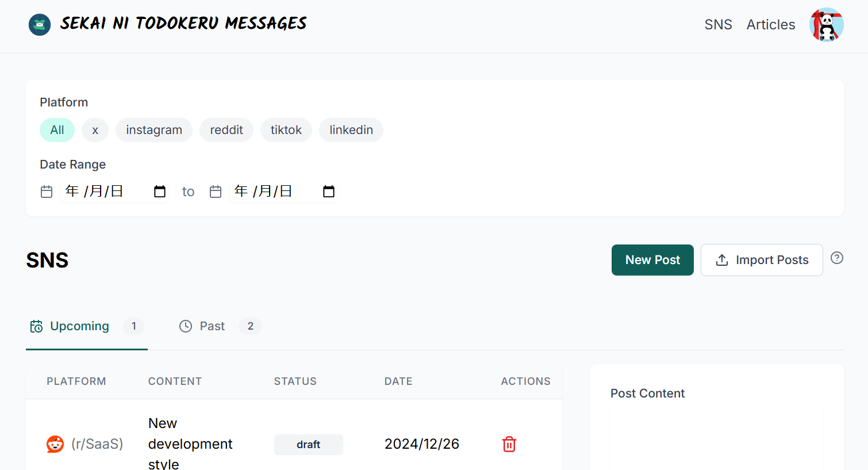Click the 'New development style' content cell

click(190, 444)
